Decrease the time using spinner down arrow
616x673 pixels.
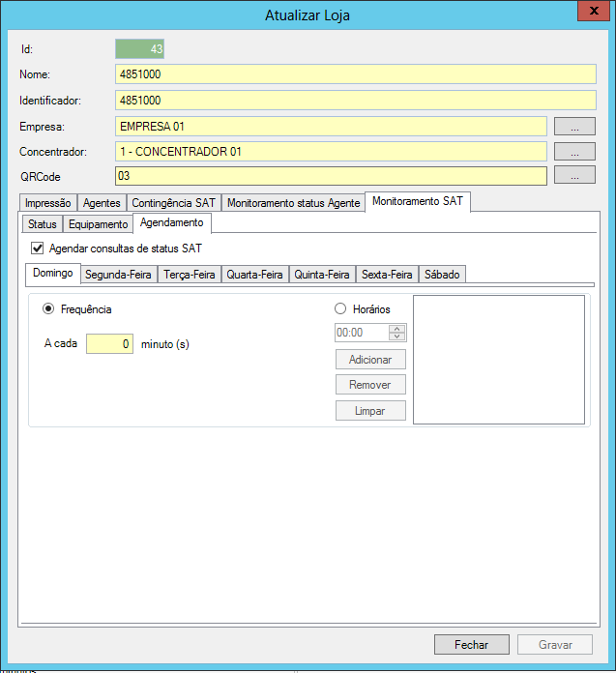[396, 336]
